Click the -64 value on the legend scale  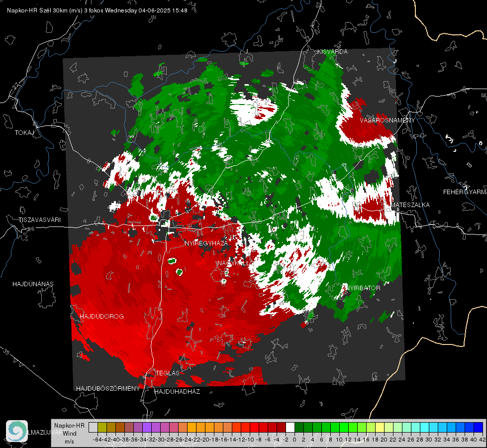pyautogui.click(x=97, y=440)
